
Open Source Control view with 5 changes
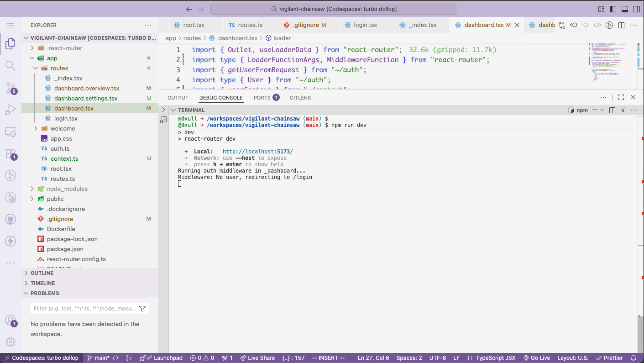tap(10, 87)
